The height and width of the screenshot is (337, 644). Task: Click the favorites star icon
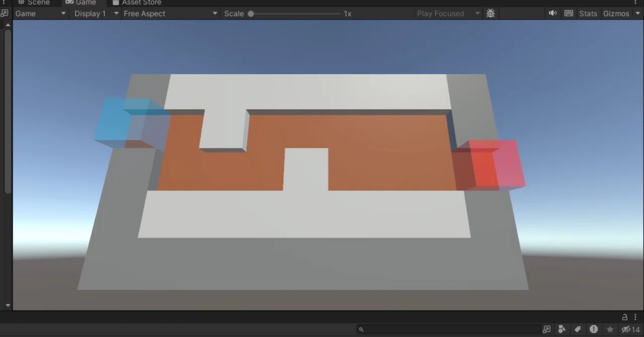tap(610, 329)
